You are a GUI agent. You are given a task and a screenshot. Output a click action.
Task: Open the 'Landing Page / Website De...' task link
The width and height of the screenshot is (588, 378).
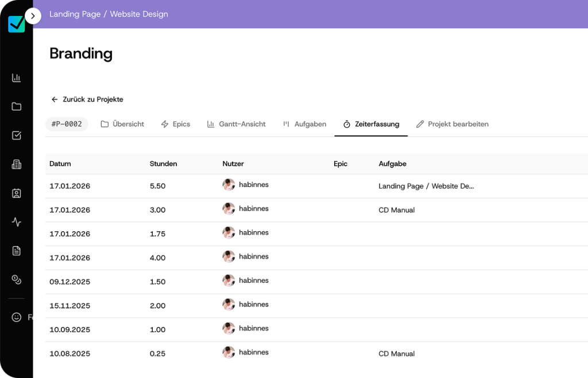426,186
